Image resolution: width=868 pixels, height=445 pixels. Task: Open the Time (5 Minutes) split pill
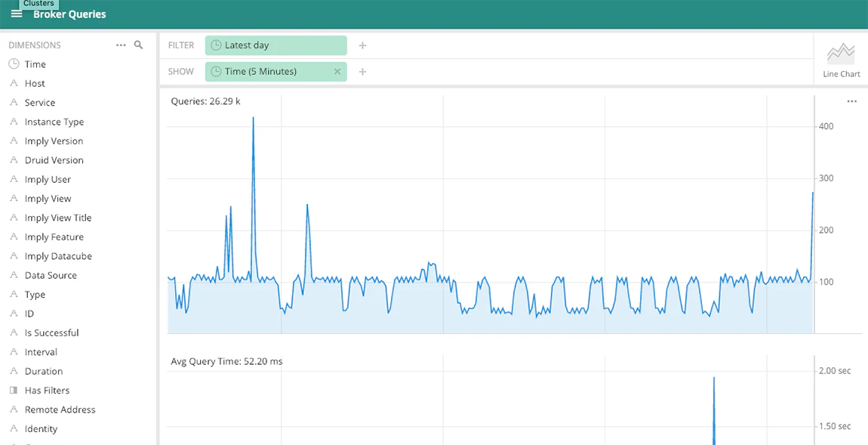(268, 72)
